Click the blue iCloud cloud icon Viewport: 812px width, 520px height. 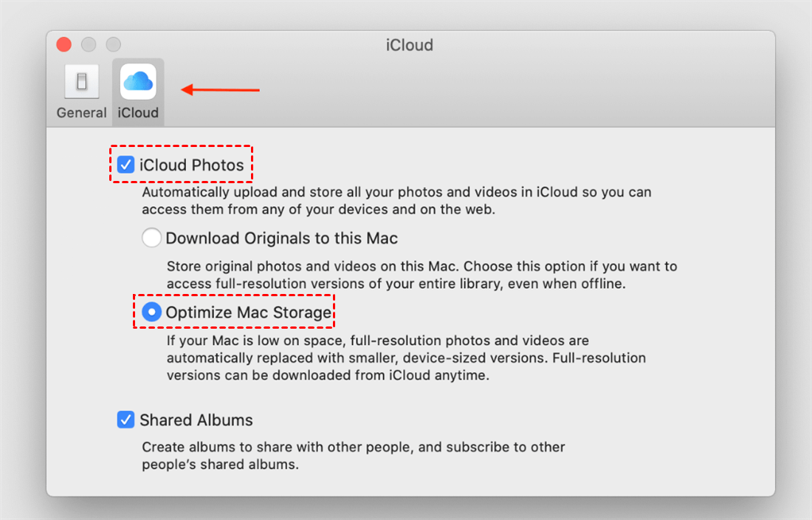tap(138, 81)
